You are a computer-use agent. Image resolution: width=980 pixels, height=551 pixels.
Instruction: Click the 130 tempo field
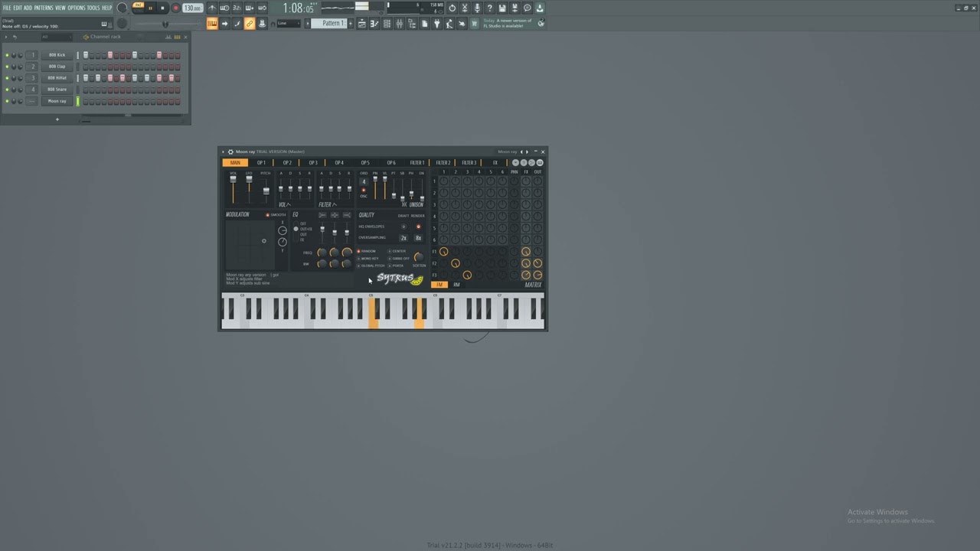tap(192, 8)
